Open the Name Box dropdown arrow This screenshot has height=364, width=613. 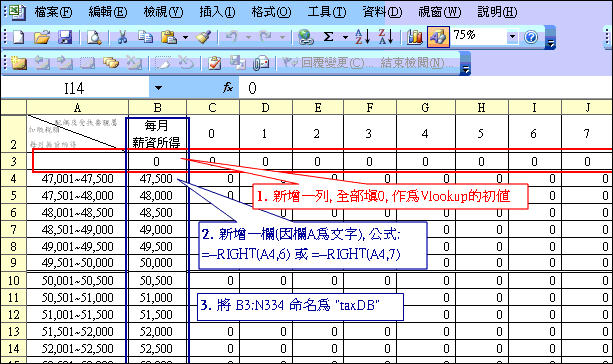pos(158,88)
